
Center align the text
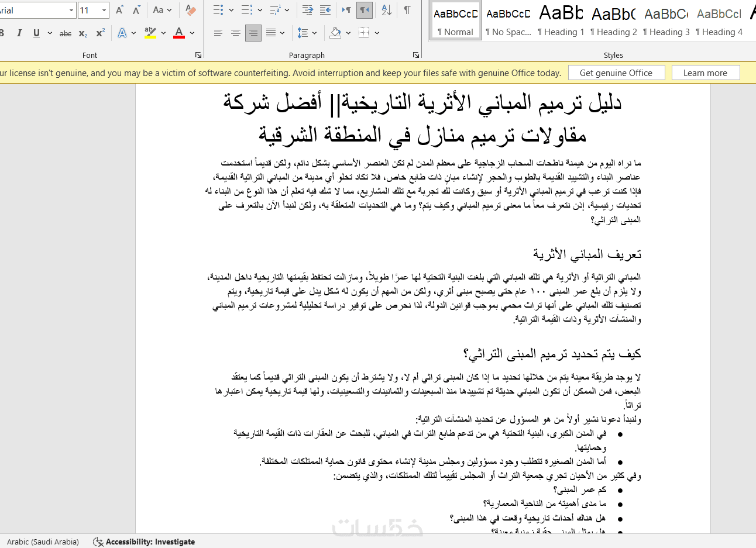tap(236, 33)
